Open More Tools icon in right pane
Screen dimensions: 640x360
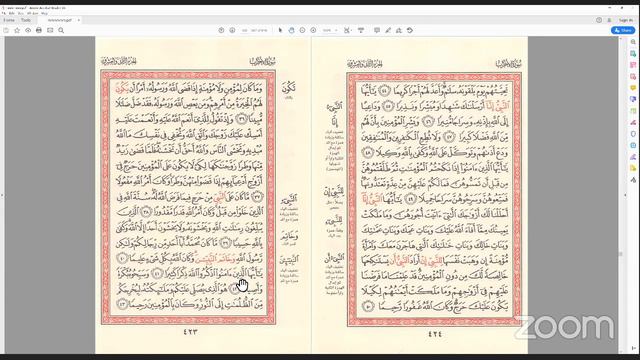[x=633, y=180]
